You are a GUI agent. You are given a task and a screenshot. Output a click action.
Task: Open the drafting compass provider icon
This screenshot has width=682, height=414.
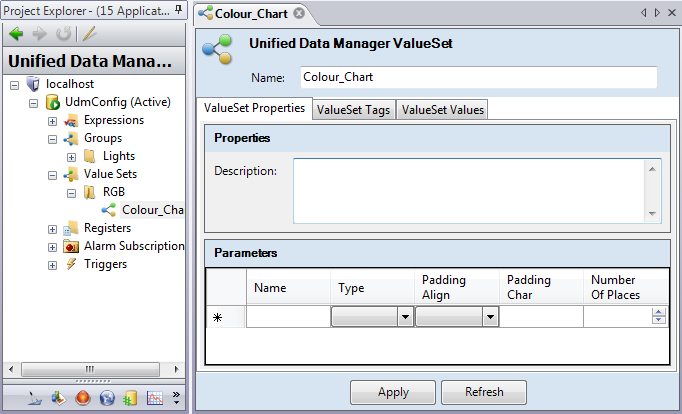click(x=34, y=398)
